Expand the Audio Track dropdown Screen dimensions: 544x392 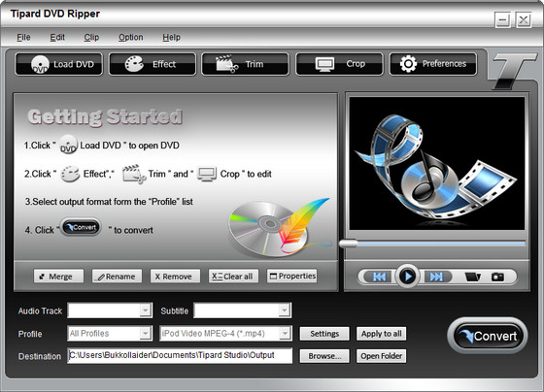click(146, 310)
